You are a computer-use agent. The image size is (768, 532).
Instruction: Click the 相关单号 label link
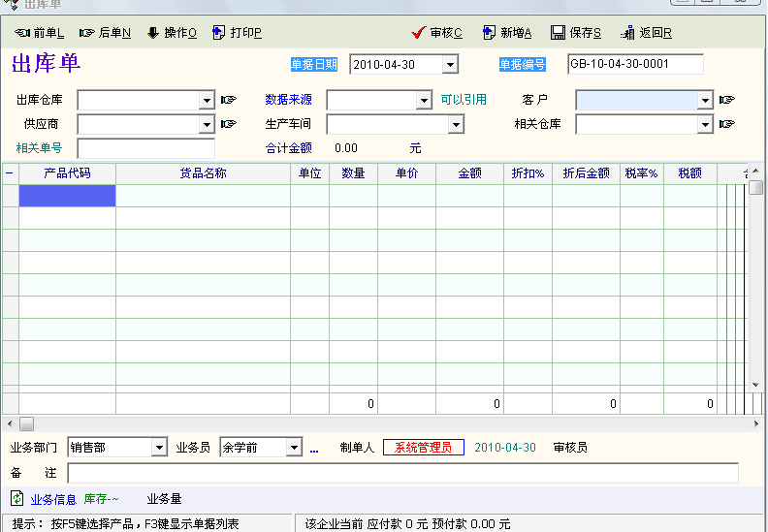[x=40, y=148]
